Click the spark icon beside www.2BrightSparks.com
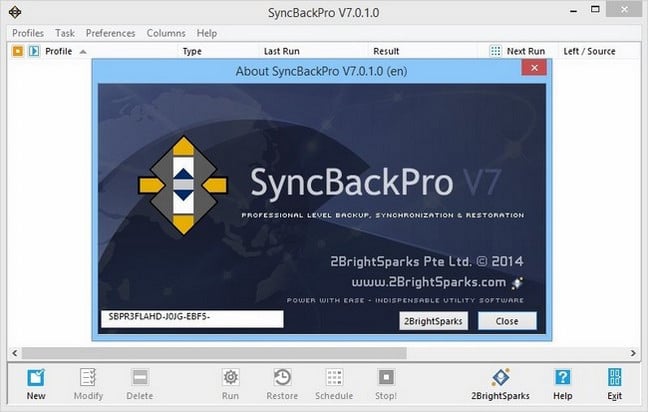Image resolution: width=648 pixels, height=412 pixels. pyautogui.click(x=517, y=283)
